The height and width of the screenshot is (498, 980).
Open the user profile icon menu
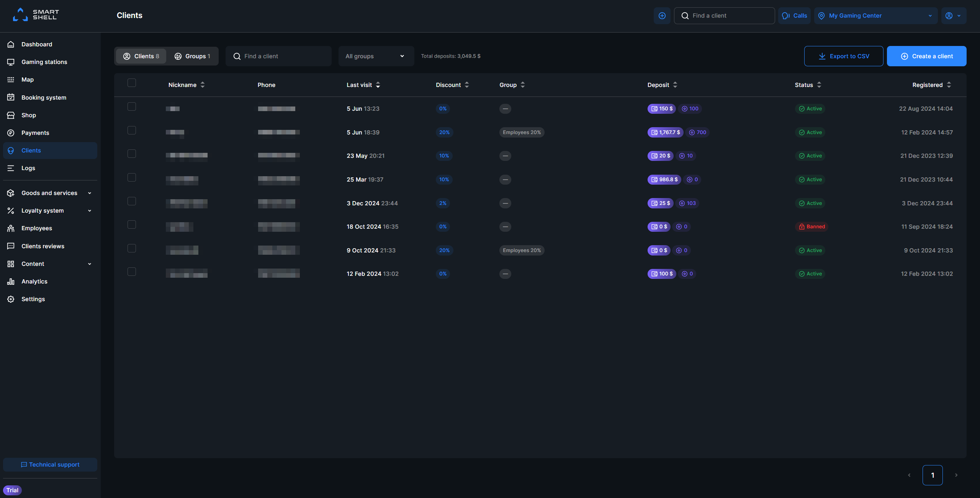[949, 16]
